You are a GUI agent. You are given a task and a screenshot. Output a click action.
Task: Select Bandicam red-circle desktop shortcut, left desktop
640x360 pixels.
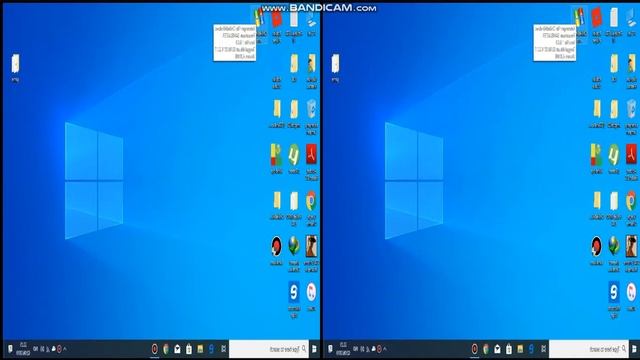point(276,246)
